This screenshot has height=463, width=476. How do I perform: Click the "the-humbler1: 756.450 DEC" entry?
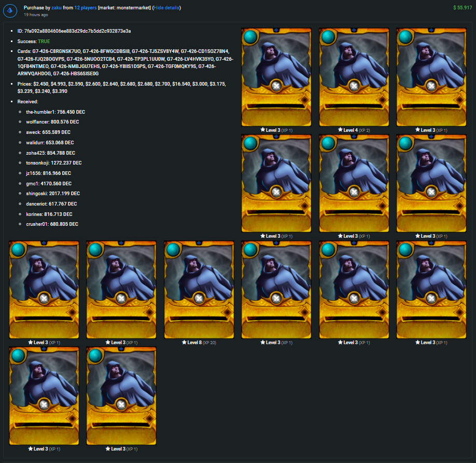coord(55,112)
